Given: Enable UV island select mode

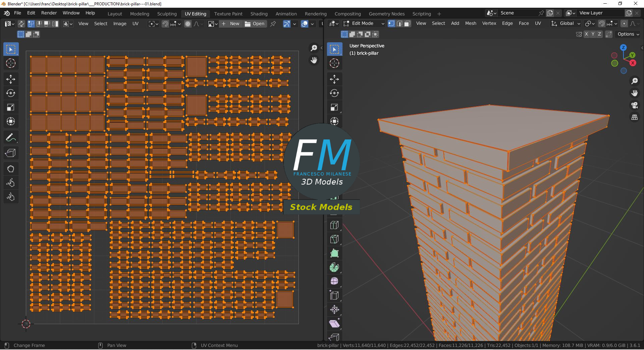Looking at the screenshot, I should click(x=55, y=24).
